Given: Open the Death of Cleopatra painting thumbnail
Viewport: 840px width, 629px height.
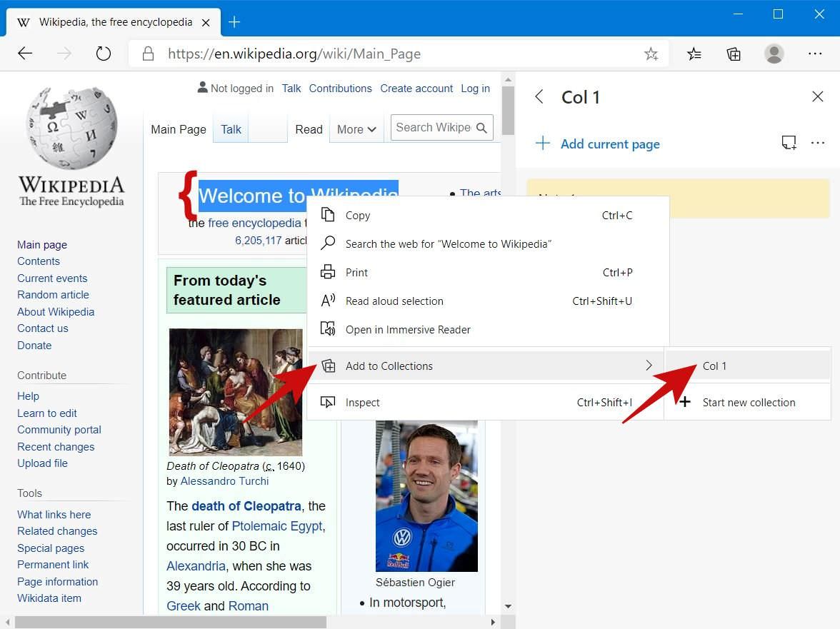Looking at the screenshot, I should click(x=236, y=393).
